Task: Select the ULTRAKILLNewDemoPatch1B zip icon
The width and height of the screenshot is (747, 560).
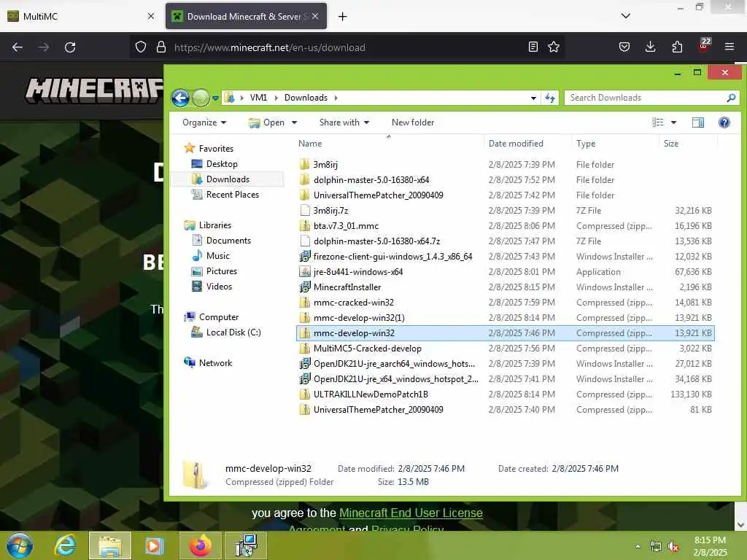Action: pyautogui.click(x=305, y=394)
